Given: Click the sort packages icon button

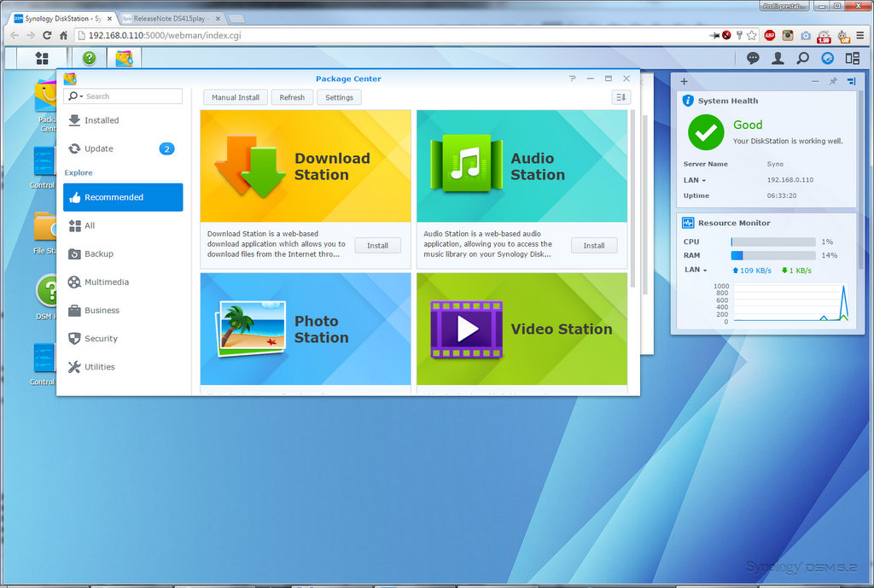Looking at the screenshot, I should pyautogui.click(x=621, y=97).
